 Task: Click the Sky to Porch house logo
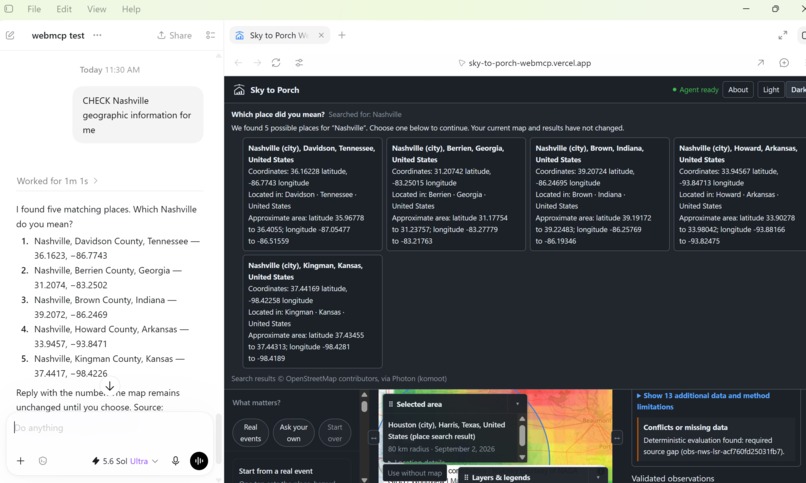pos(239,90)
